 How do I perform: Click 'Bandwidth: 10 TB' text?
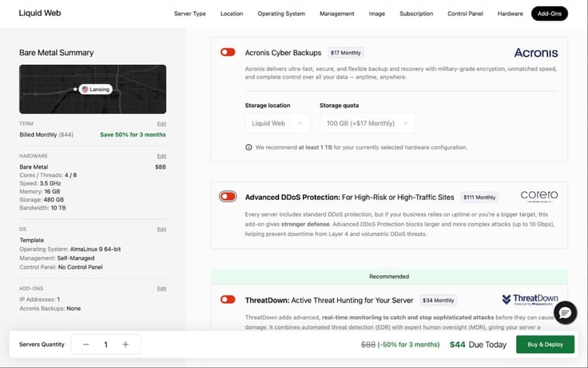click(x=42, y=208)
